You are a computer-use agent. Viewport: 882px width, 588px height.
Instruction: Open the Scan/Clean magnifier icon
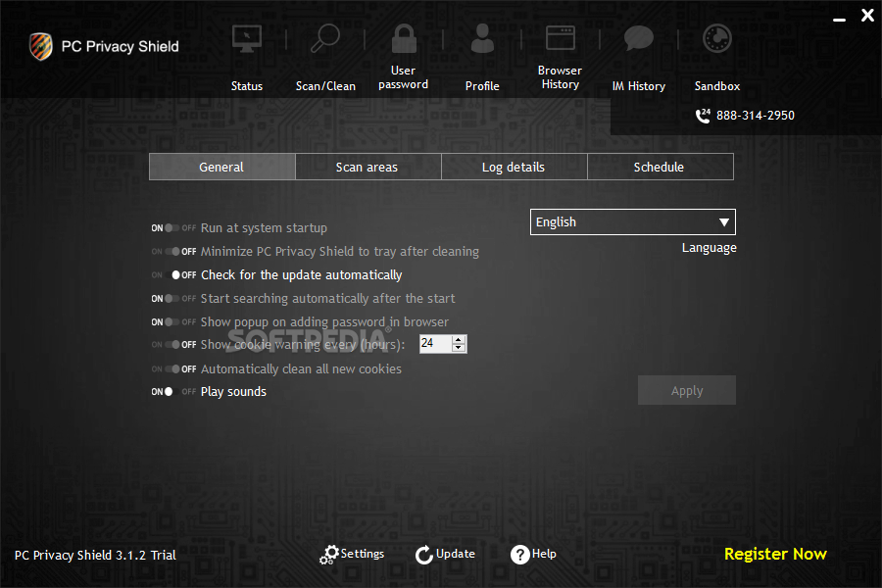tap(325, 38)
